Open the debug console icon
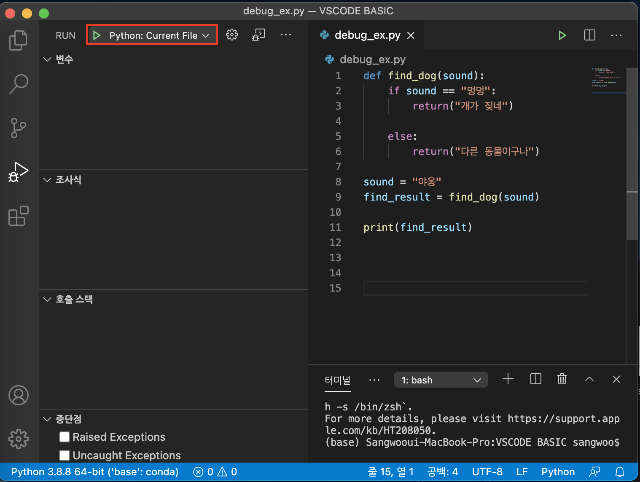 point(259,35)
